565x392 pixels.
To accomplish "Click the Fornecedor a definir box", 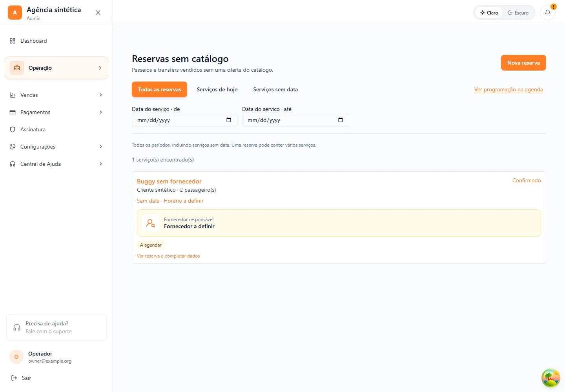I will pos(339,223).
